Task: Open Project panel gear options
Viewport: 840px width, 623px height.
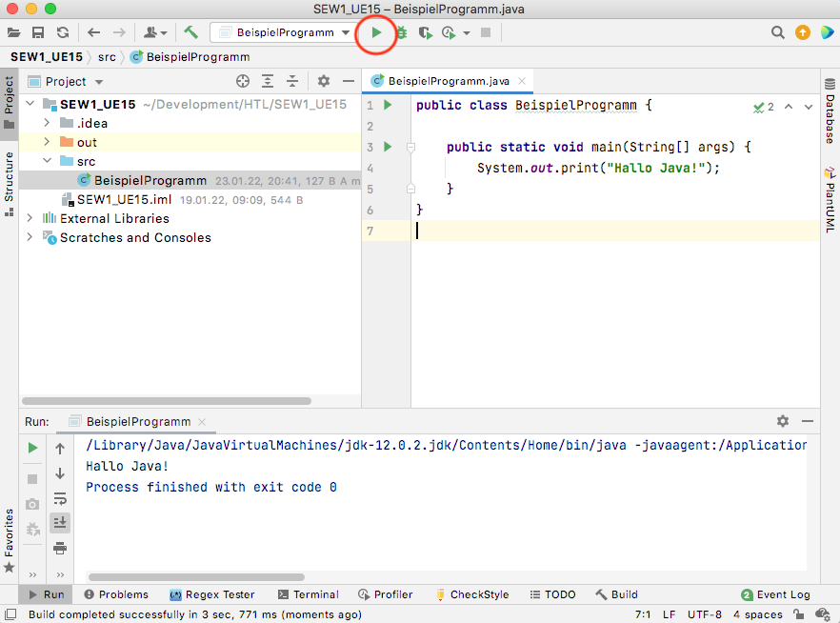Action: pyautogui.click(x=324, y=81)
